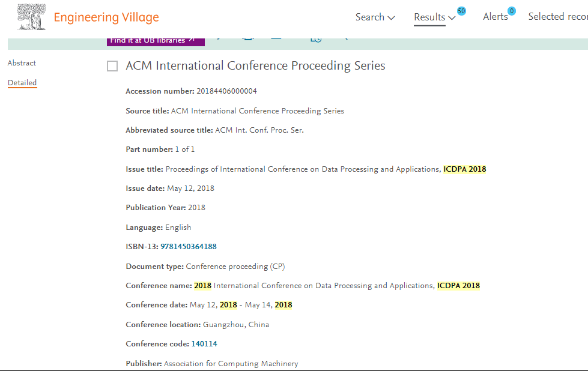Switch to the Abstract view
The width and height of the screenshot is (588, 371).
(x=22, y=63)
